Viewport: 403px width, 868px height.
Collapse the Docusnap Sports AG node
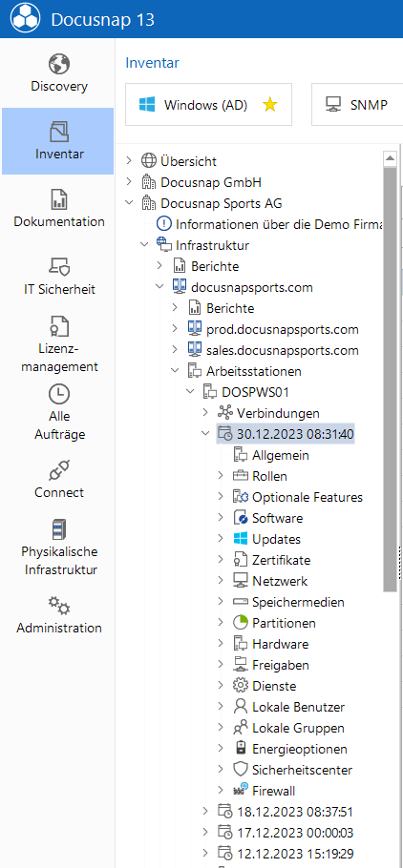(x=129, y=203)
